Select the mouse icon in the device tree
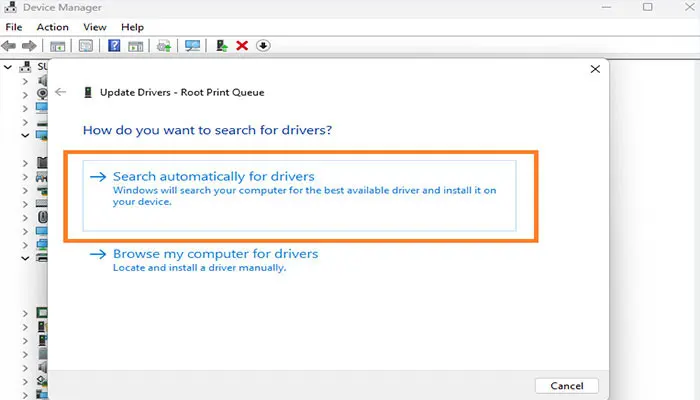The image size is (700, 400). [43, 217]
